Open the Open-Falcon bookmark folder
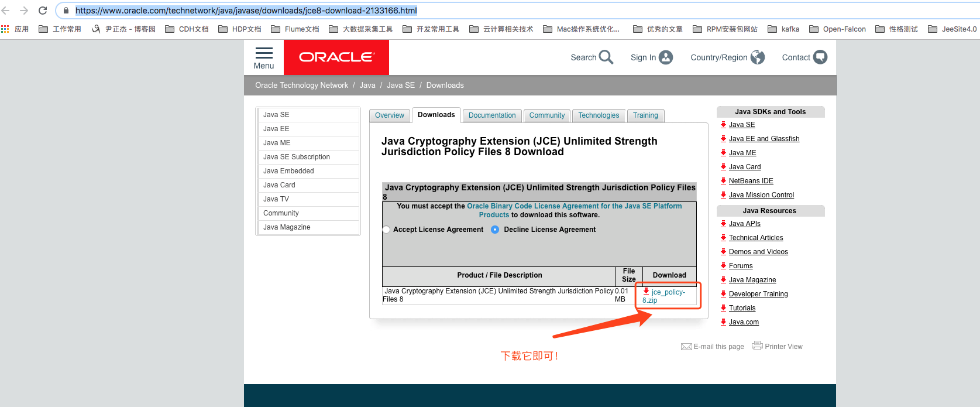 [x=837, y=29]
